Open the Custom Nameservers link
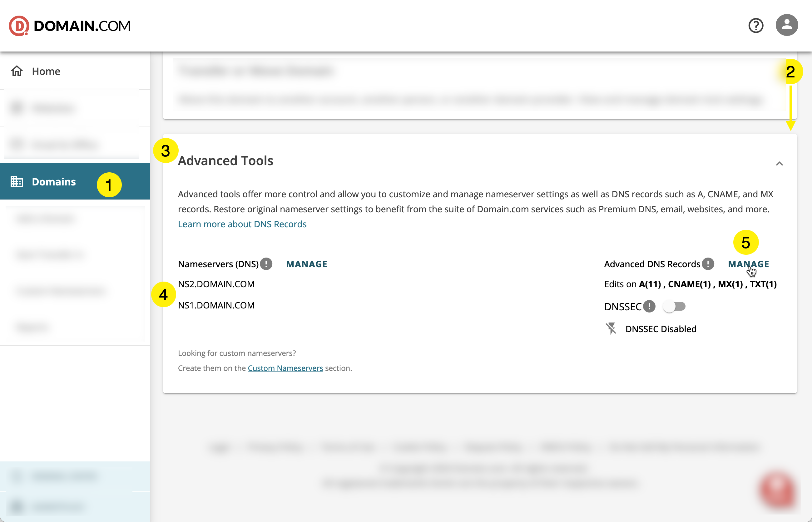 [x=285, y=368]
